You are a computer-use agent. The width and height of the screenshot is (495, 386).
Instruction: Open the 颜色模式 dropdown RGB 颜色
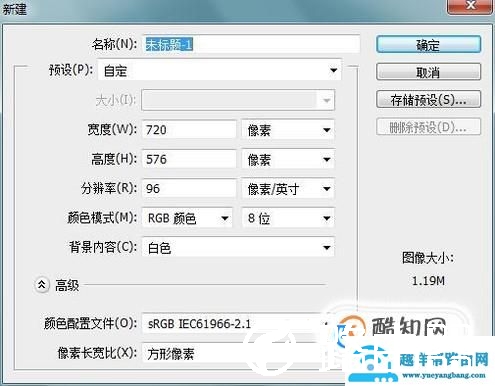coord(187,218)
